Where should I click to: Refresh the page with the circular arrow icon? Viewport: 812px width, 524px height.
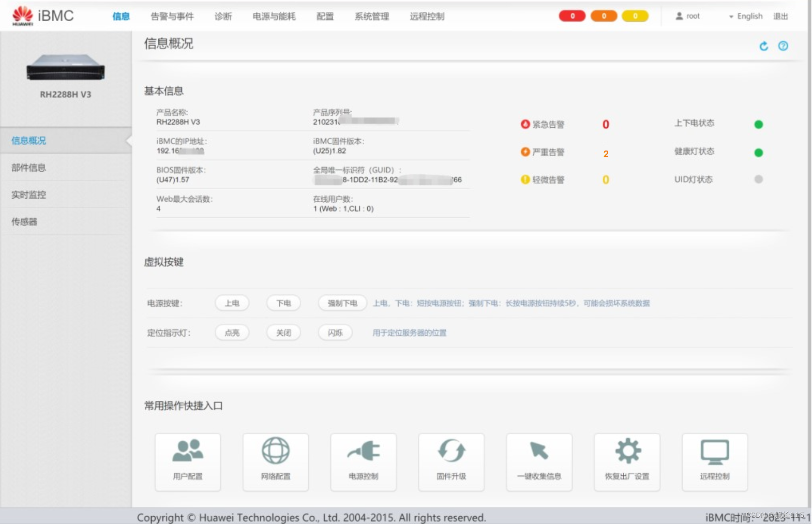click(x=764, y=46)
